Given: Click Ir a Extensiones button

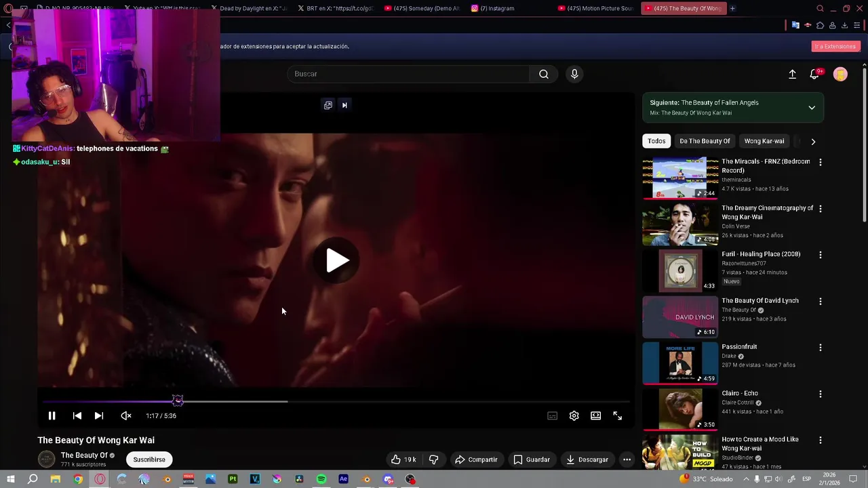Looking at the screenshot, I should (835, 46).
